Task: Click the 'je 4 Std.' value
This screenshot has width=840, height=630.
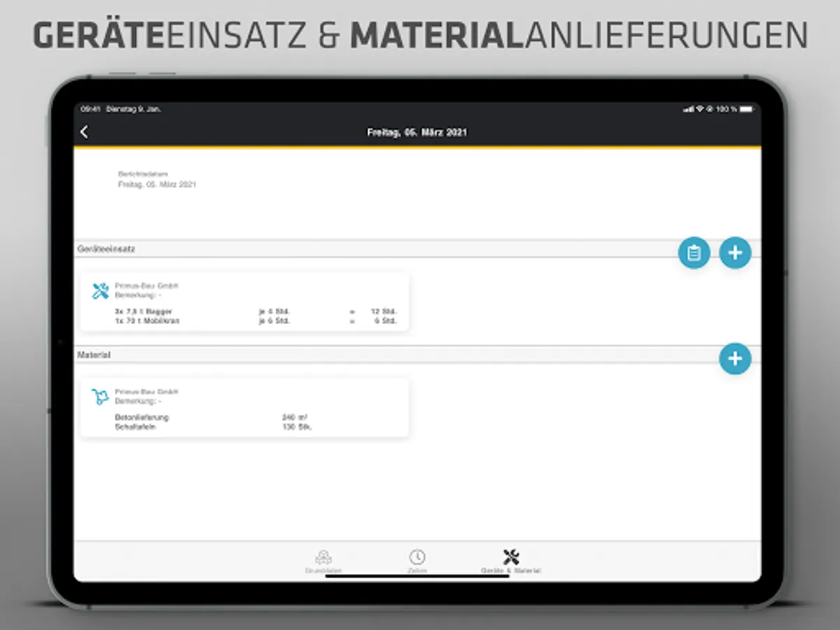Action: (x=274, y=311)
